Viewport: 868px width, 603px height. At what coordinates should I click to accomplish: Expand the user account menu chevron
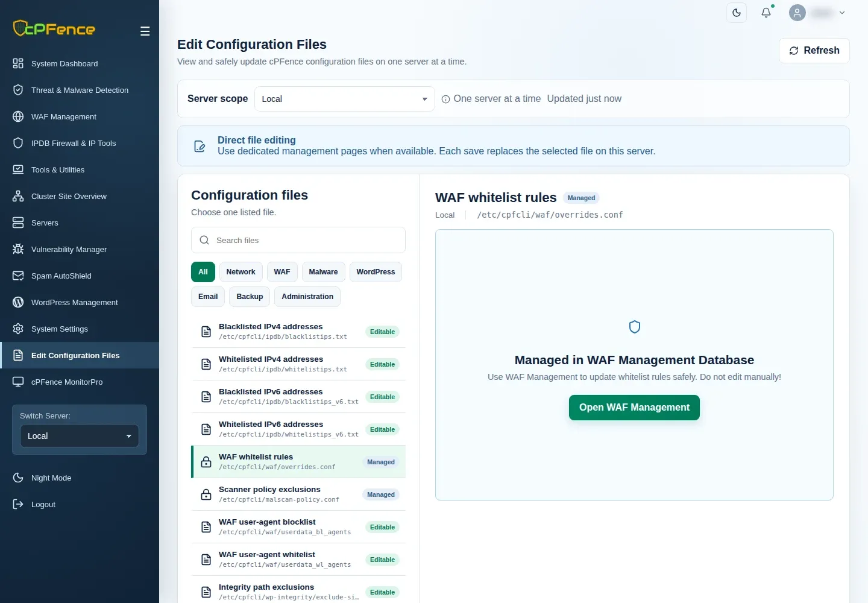(842, 13)
